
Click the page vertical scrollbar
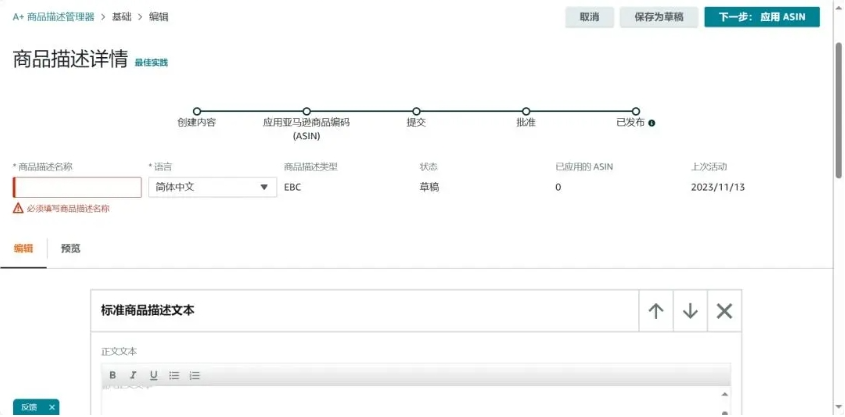[839, 109]
